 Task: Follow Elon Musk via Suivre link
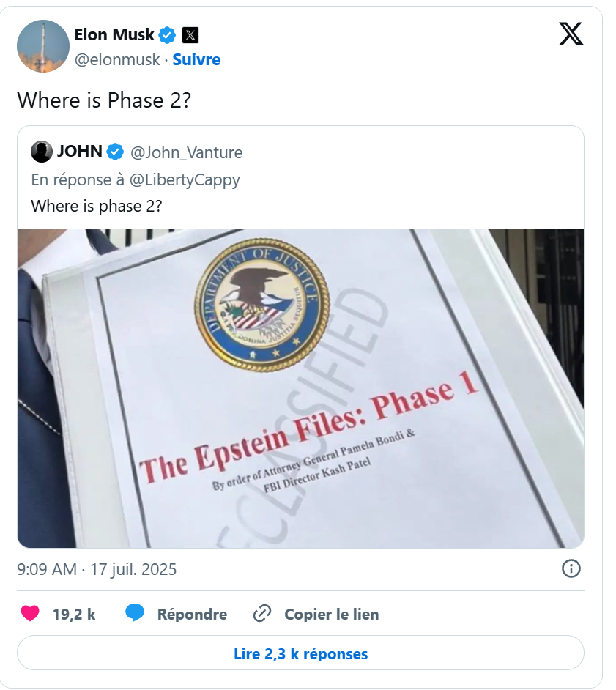pyautogui.click(x=196, y=59)
